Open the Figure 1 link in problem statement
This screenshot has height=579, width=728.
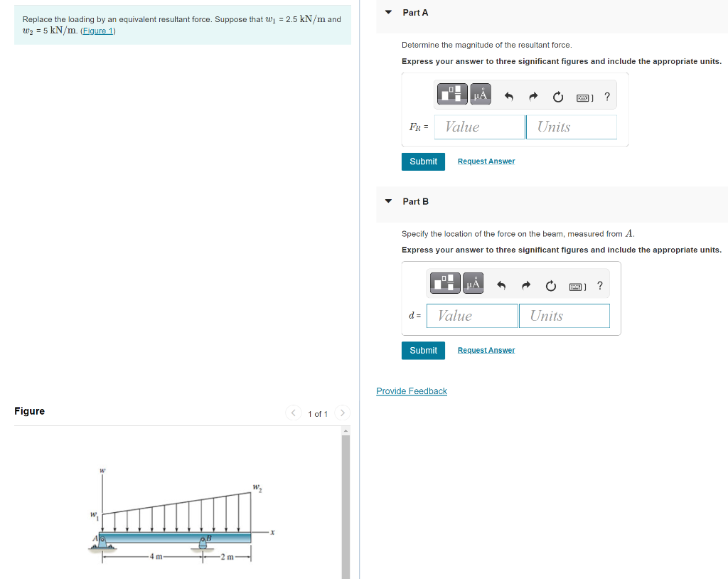[97, 31]
